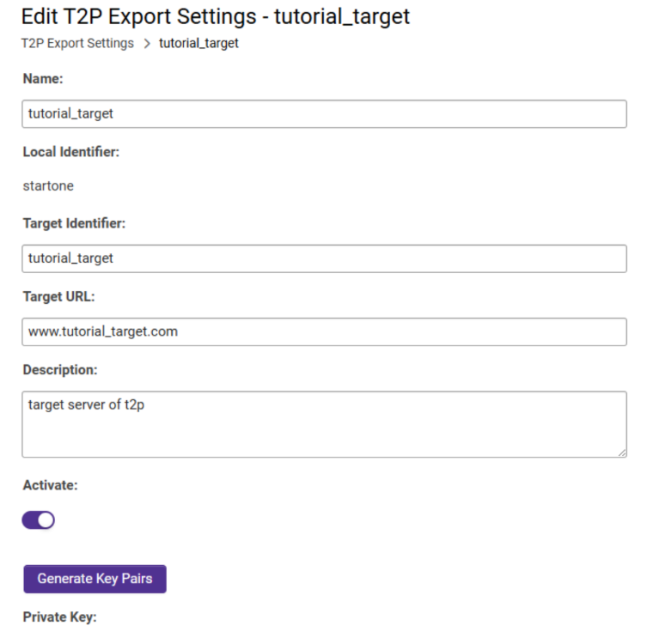Click the breadcrumb chevron separator
Image resolution: width=647 pixels, height=644 pixels.
(147, 44)
